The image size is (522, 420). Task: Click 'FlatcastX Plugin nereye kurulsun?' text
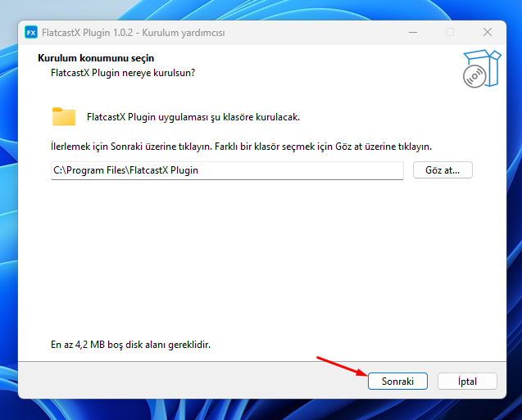point(123,73)
